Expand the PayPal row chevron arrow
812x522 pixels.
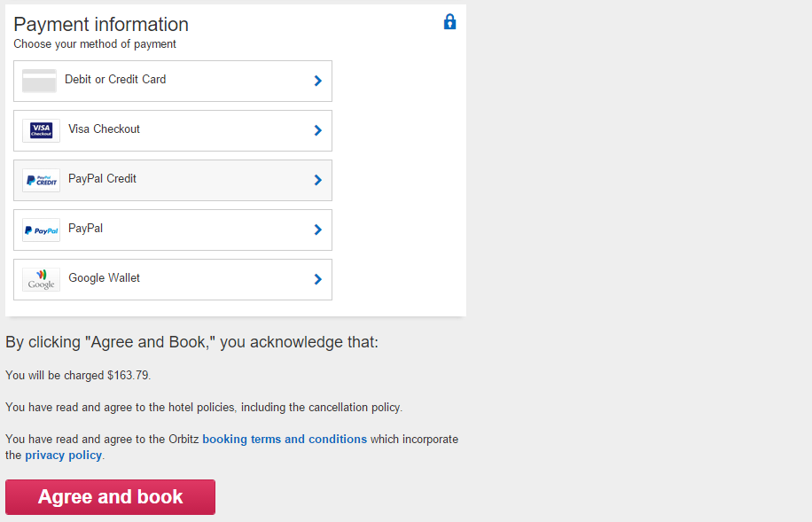318,230
